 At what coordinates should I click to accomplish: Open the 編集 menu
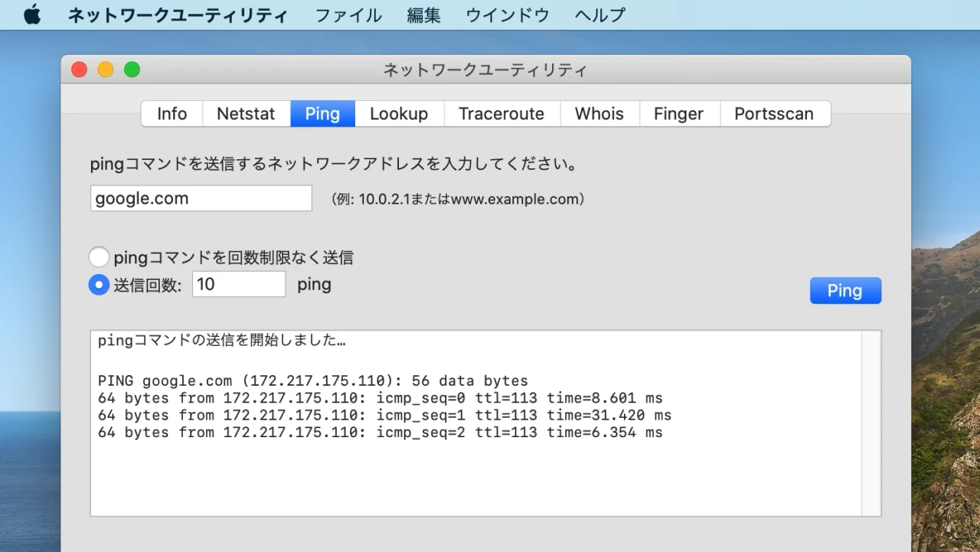pyautogui.click(x=423, y=15)
